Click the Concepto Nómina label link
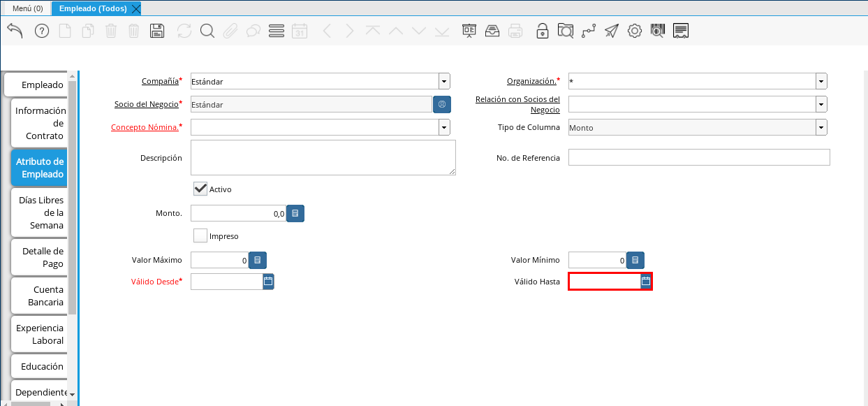The width and height of the screenshot is (868, 406). point(145,127)
